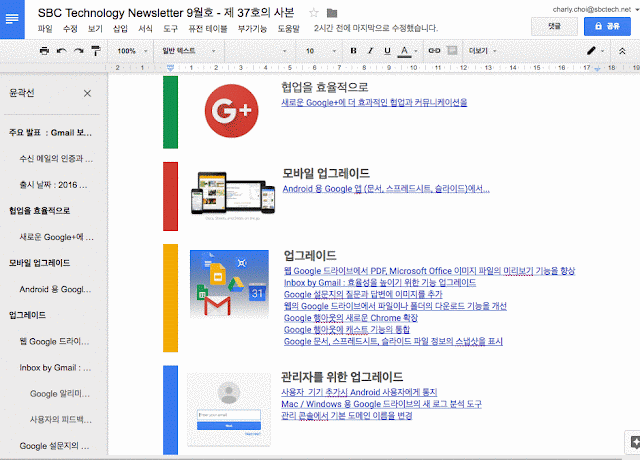The image size is (640, 460).
Task: Select the mobile devices image
Action: tap(233, 195)
